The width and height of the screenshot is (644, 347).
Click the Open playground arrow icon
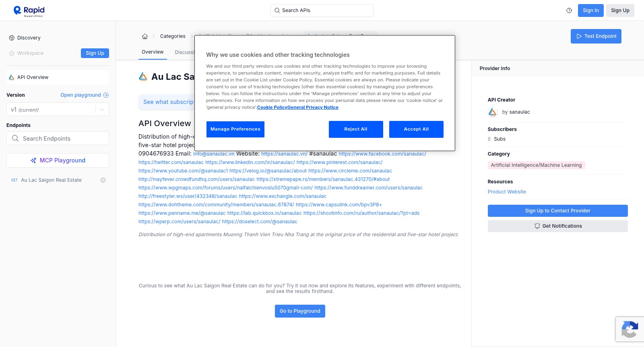(x=106, y=95)
